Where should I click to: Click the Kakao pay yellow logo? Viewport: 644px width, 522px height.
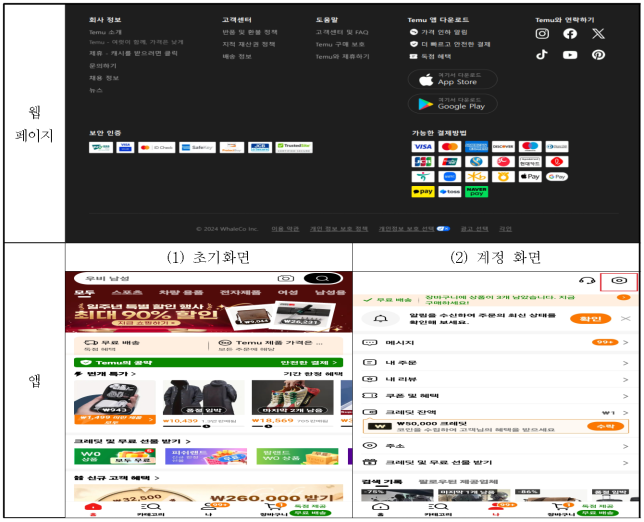[x=423, y=191]
